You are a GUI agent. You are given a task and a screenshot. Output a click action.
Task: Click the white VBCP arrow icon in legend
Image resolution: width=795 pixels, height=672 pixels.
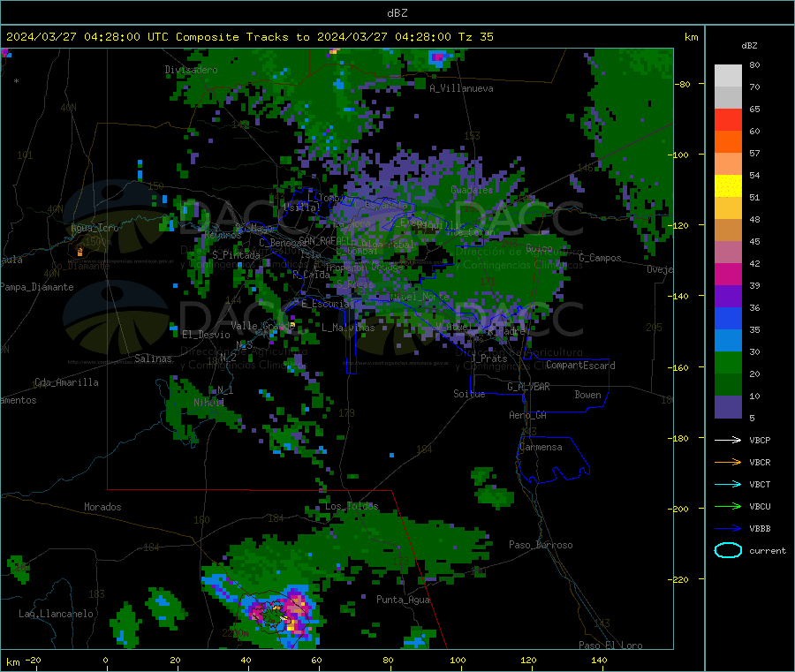coord(728,440)
